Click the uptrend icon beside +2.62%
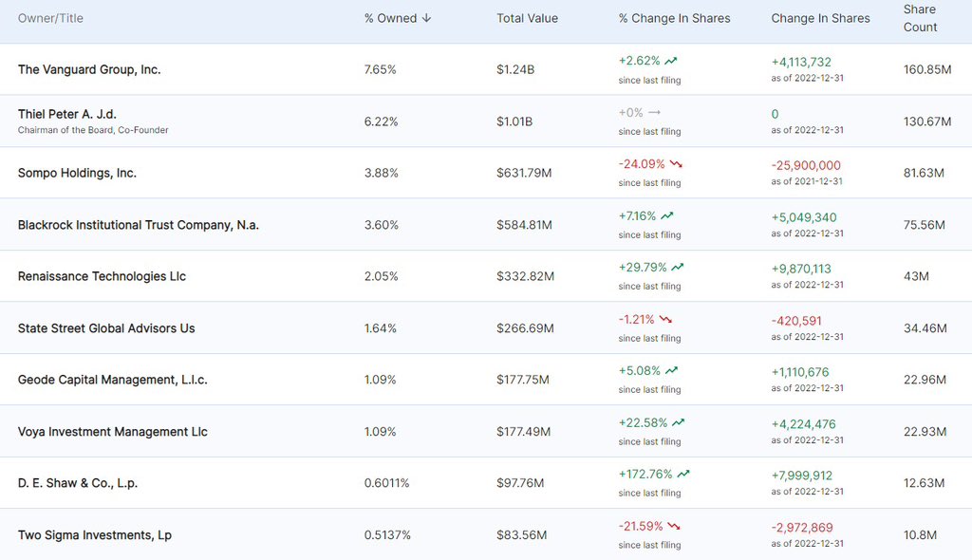The width and height of the screenshot is (972, 560). click(671, 61)
